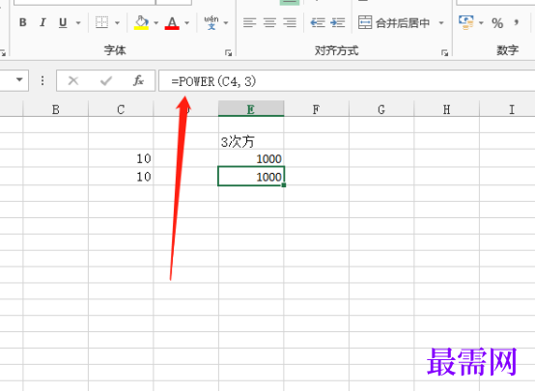Image resolution: width=535 pixels, height=392 pixels.
Task: Open Font dialog launcher
Action: point(228,52)
